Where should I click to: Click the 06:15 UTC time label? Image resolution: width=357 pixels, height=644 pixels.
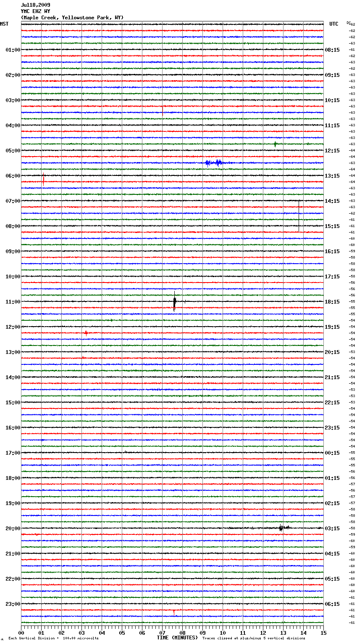pyautogui.click(x=332, y=604)
